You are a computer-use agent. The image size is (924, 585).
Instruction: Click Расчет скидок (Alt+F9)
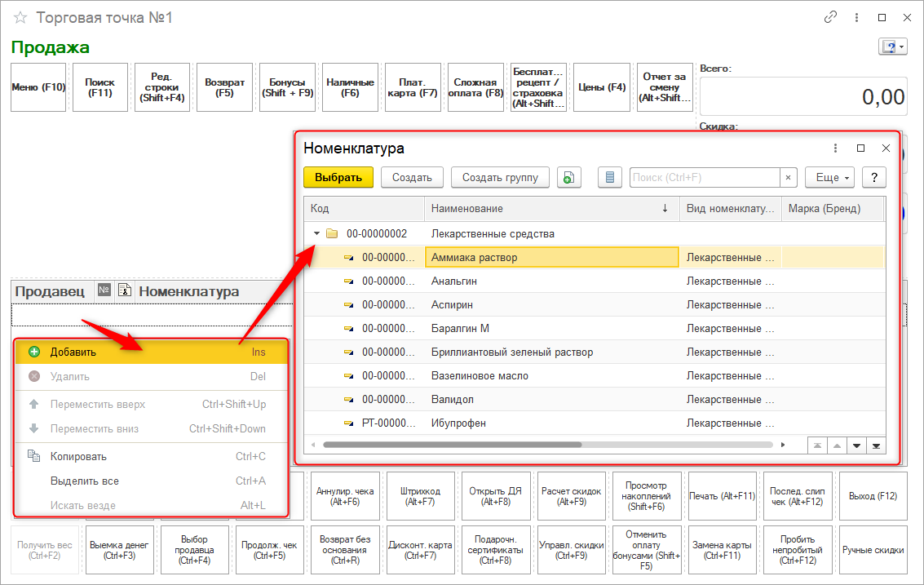(571, 496)
